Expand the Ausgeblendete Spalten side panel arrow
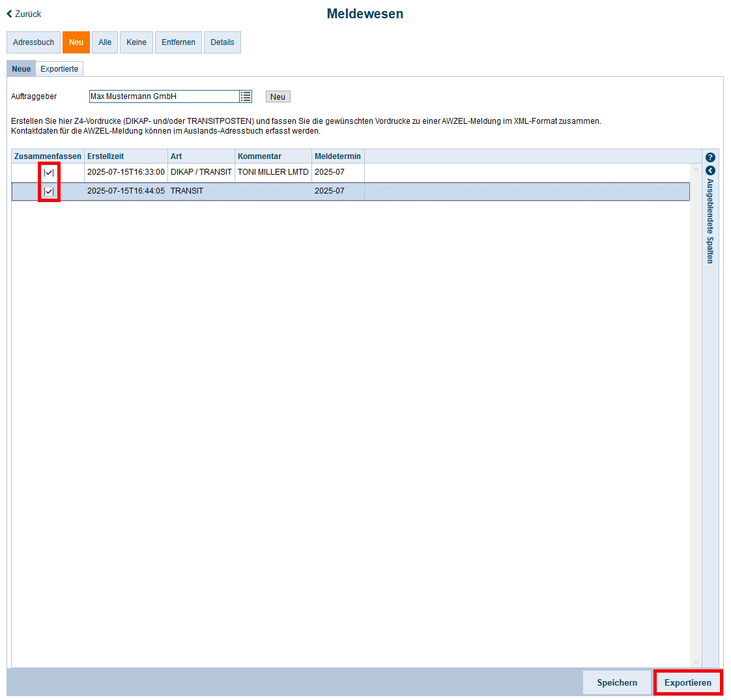Screen dimensions: 731x700 point(710,171)
